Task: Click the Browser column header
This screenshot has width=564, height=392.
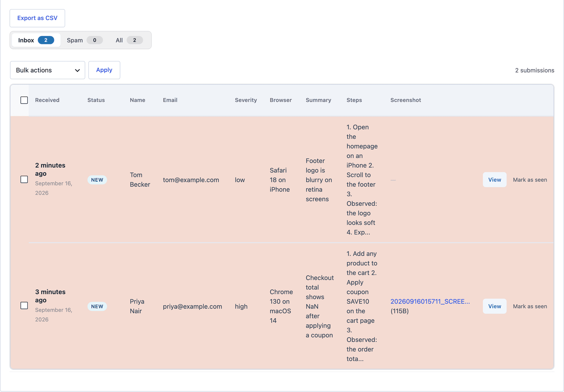Action: [x=281, y=100]
